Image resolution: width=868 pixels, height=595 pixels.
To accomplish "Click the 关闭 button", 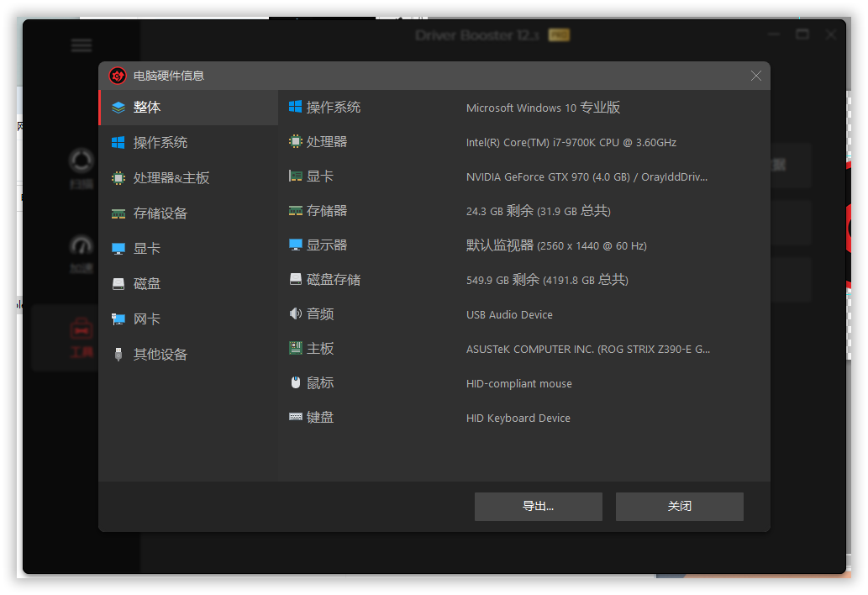I will tap(679, 507).
